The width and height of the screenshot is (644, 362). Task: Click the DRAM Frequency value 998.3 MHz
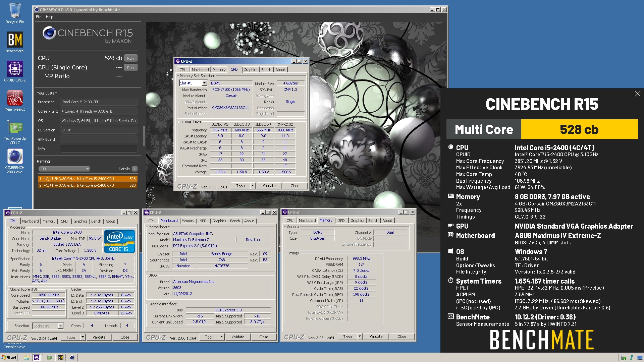click(x=361, y=259)
